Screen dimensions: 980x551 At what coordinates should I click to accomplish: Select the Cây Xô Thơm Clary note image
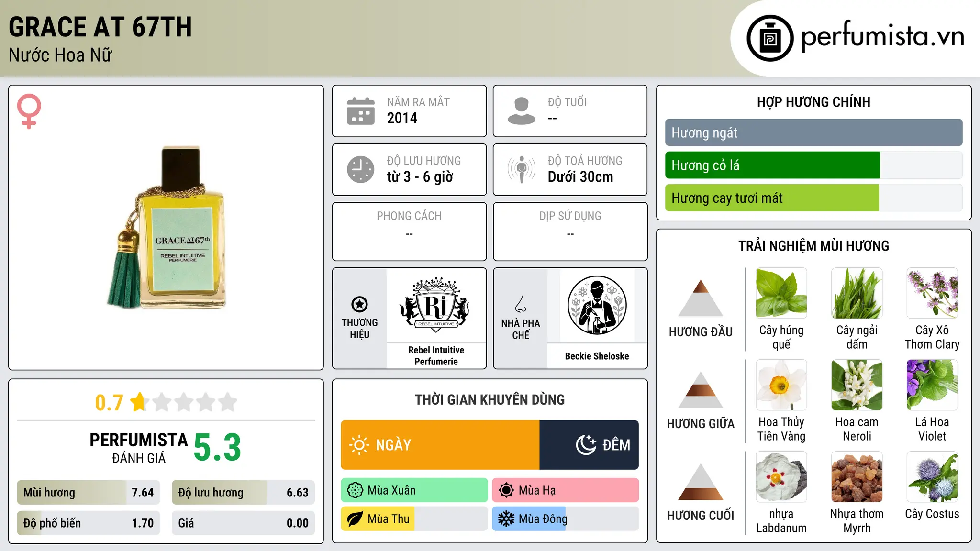click(932, 293)
